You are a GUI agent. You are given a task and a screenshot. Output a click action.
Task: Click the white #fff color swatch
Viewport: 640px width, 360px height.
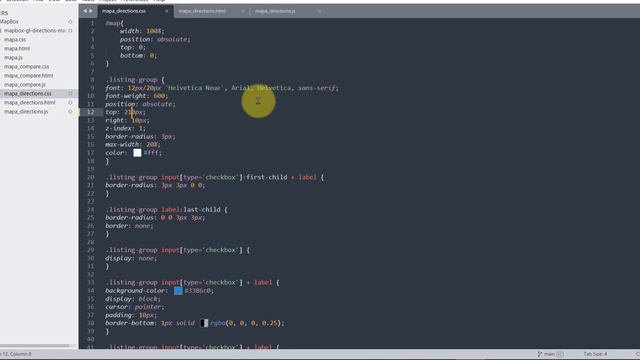(x=137, y=153)
